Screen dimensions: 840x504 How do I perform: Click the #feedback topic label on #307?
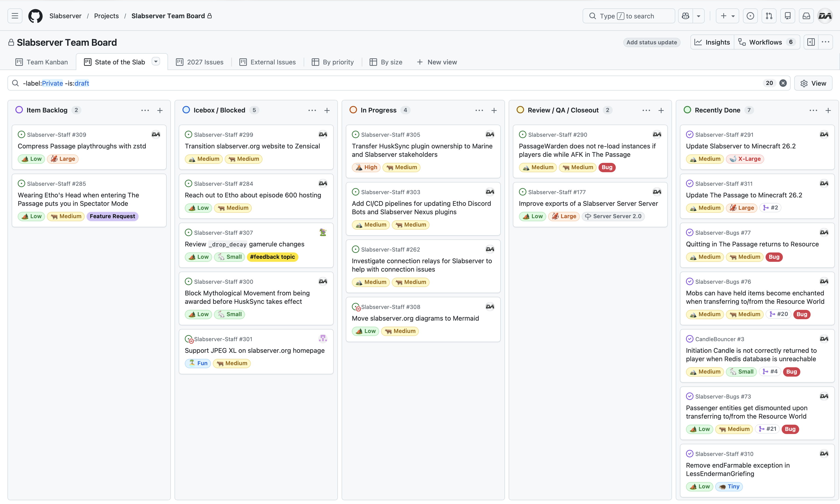272,257
